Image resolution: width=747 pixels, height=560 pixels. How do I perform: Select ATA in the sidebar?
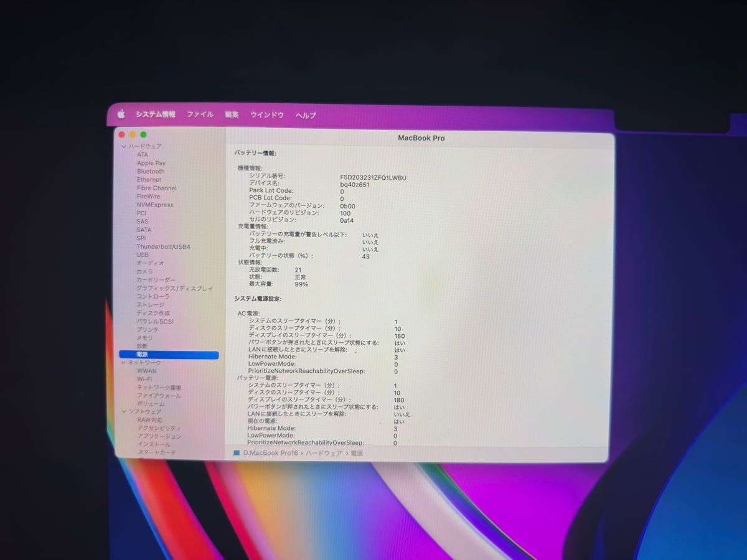[x=143, y=155]
